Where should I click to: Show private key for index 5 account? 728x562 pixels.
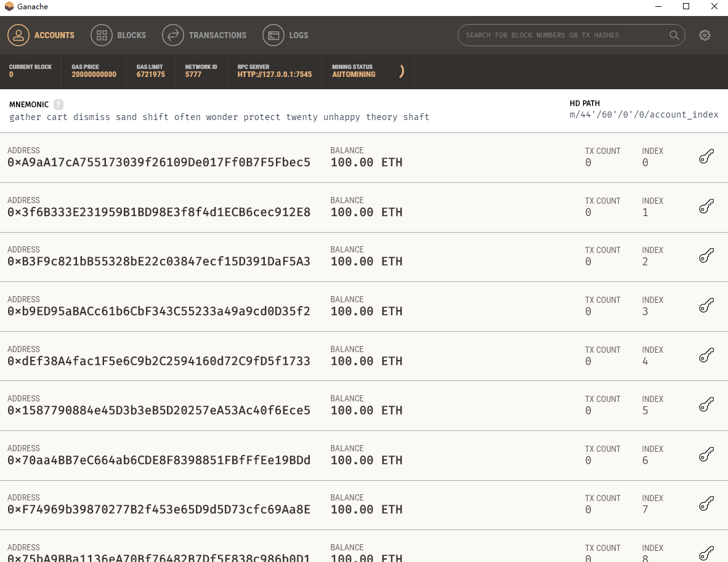[x=706, y=404]
